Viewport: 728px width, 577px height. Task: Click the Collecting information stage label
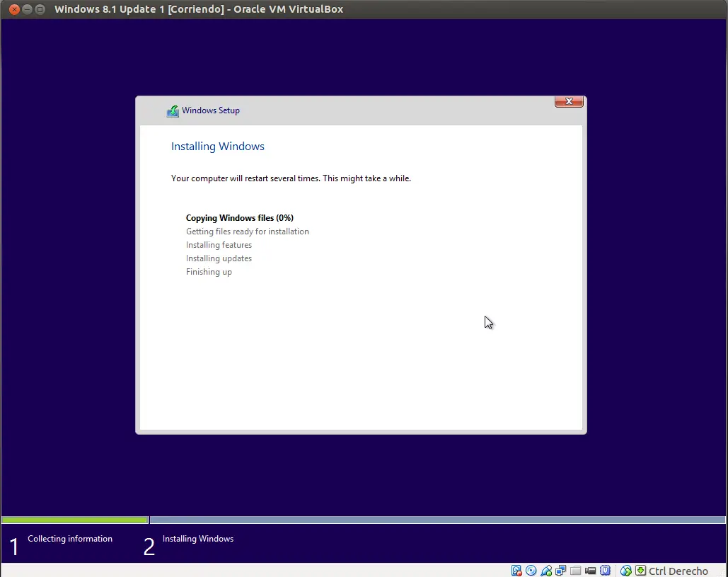click(70, 539)
